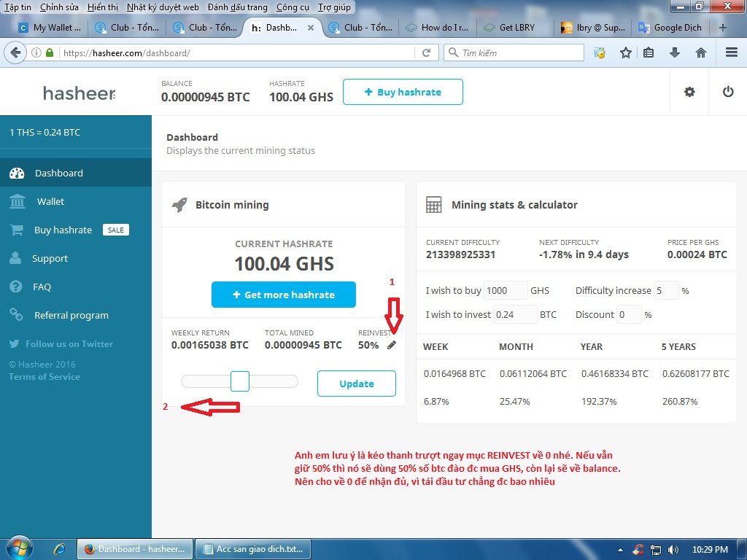Click the extension icon beside the search box
The height and width of the screenshot is (560, 747).
(x=600, y=52)
